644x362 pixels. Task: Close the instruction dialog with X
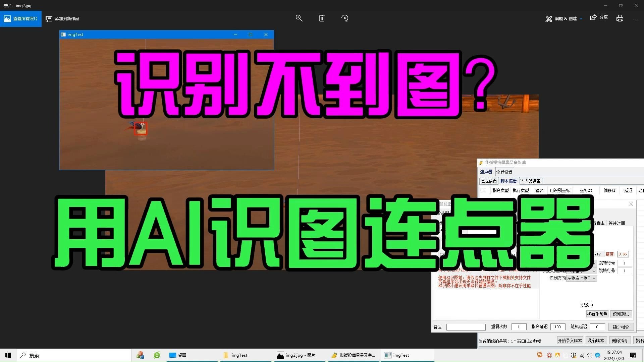631,204
